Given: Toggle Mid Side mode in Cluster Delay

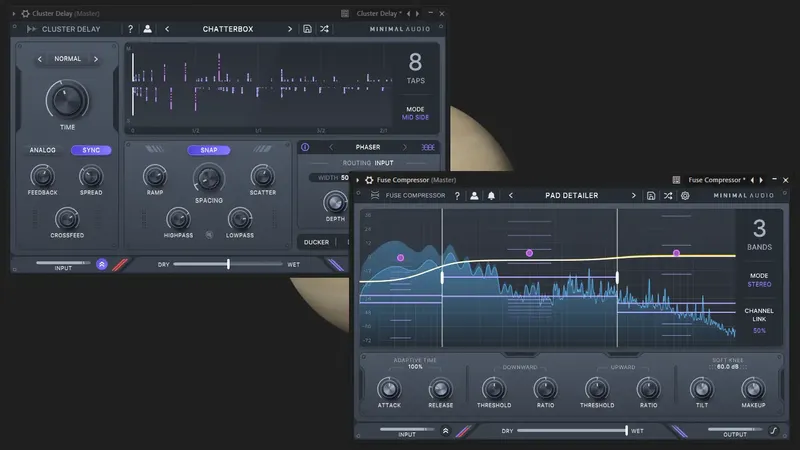Looking at the screenshot, I should tap(415, 117).
